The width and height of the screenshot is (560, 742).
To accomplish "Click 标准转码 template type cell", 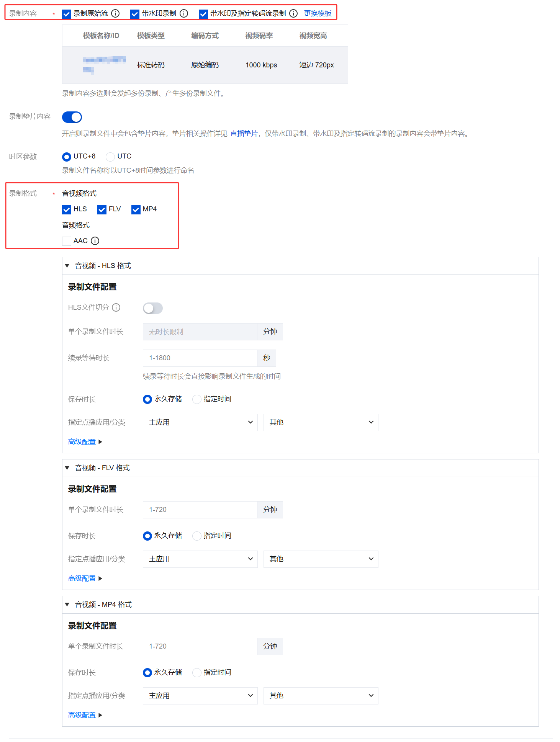I will [151, 65].
